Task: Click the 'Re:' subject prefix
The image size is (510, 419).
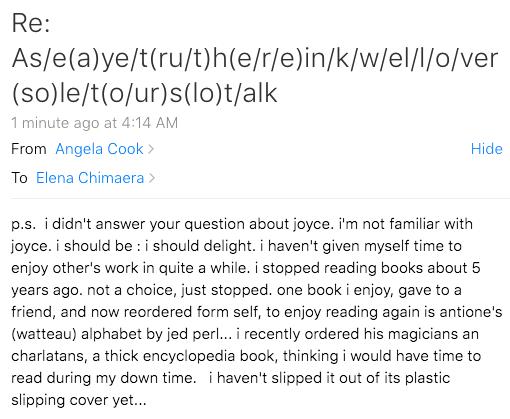Action: (x=31, y=23)
